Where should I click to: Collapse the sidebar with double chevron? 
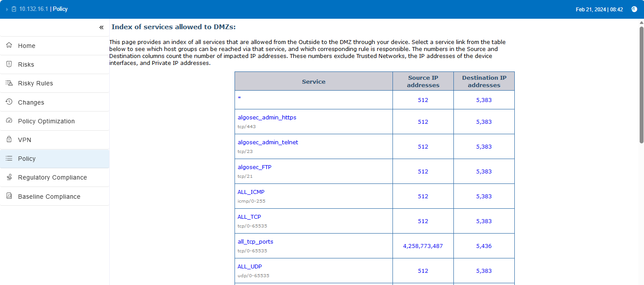(101, 27)
